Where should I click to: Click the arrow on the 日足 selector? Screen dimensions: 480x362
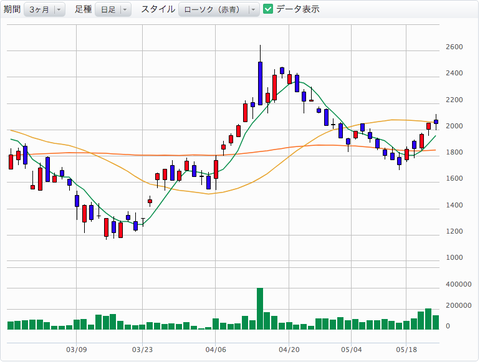pyautogui.click(x=125, y=10)
